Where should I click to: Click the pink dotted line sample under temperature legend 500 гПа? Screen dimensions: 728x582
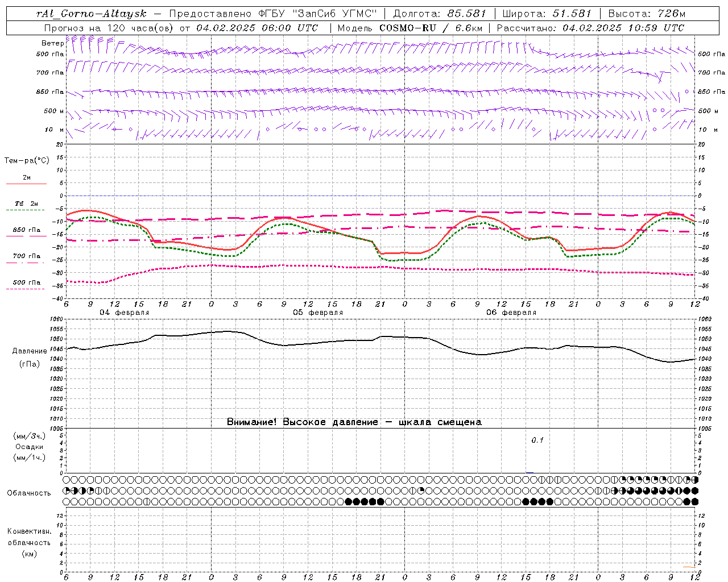click(26, 289)
